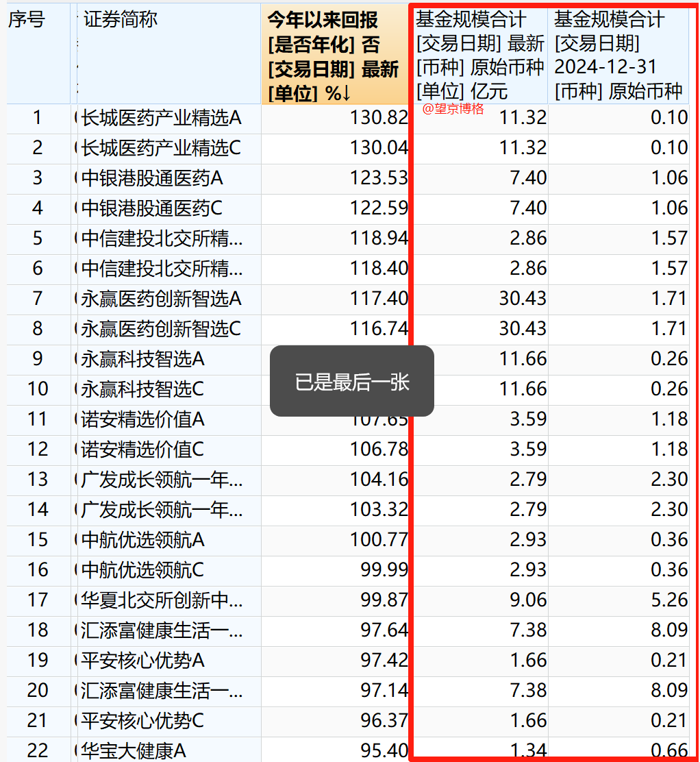Click return value 130.82

pyautogui.click(x=379, y=118)
